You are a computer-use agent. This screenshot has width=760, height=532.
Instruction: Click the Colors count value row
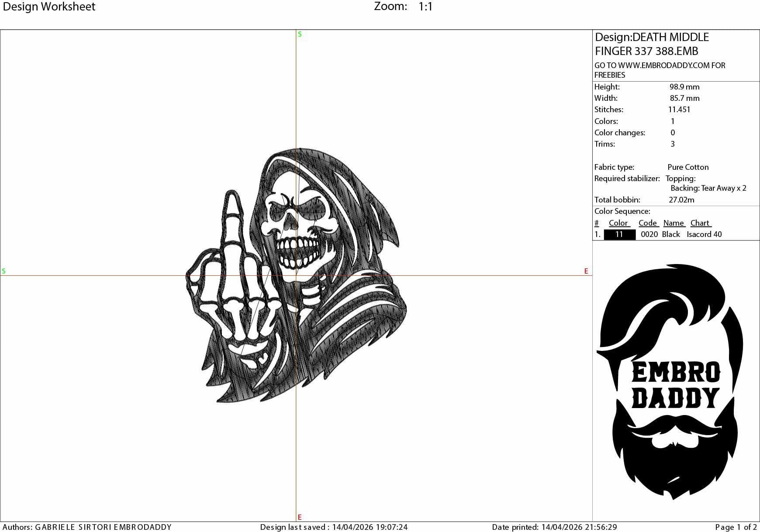(x=635, y=121)
